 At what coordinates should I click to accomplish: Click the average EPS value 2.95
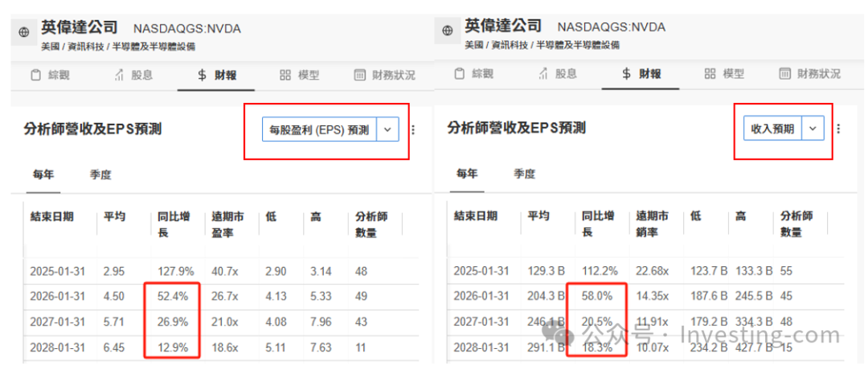[113, 272]
